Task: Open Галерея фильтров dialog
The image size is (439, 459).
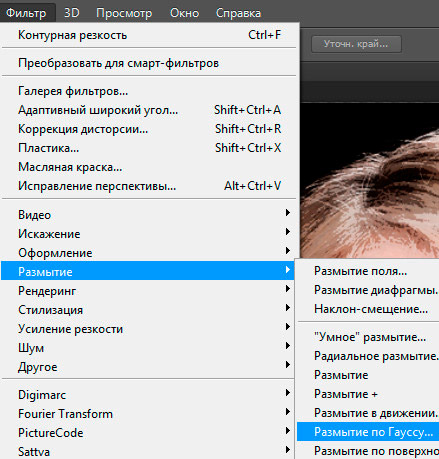Action: click(149, 91)
